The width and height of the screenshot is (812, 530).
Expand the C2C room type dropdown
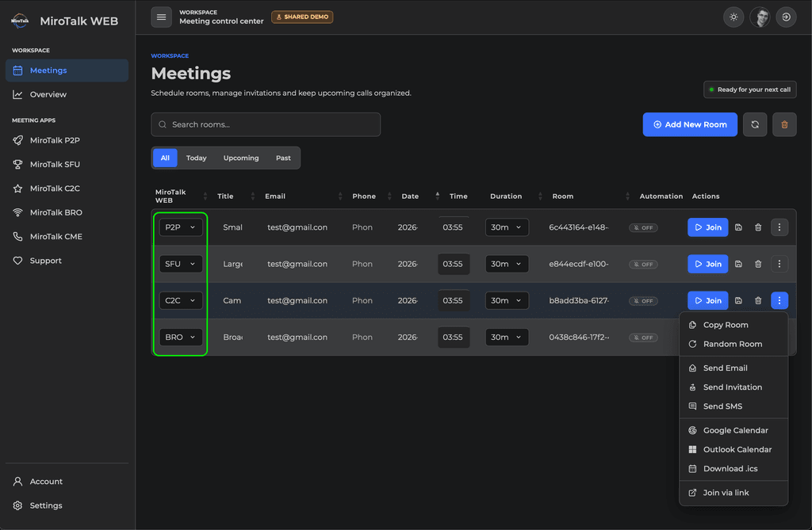(x=180, y=300)
